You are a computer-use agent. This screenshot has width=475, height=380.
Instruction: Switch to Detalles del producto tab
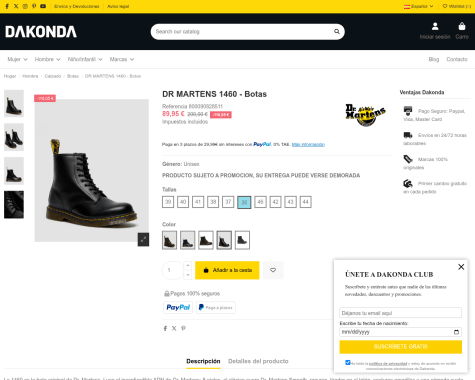(x=258, y=361)
